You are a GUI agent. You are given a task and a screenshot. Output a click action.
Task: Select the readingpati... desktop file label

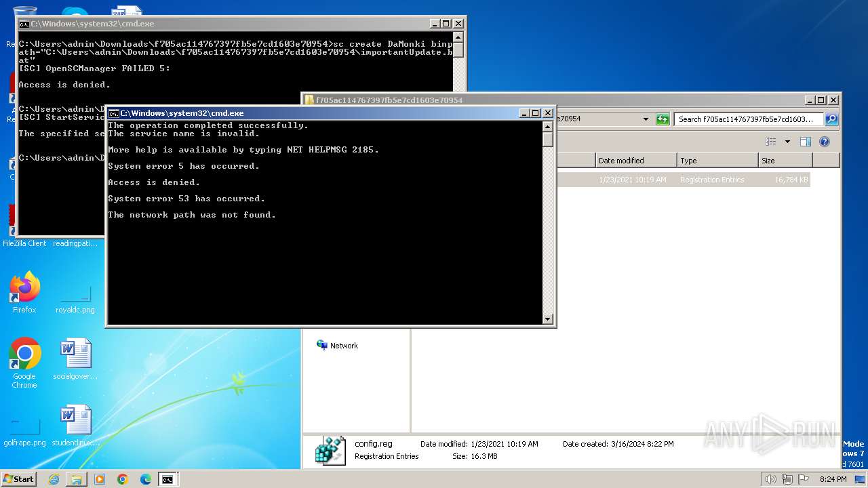pos(75,243)
